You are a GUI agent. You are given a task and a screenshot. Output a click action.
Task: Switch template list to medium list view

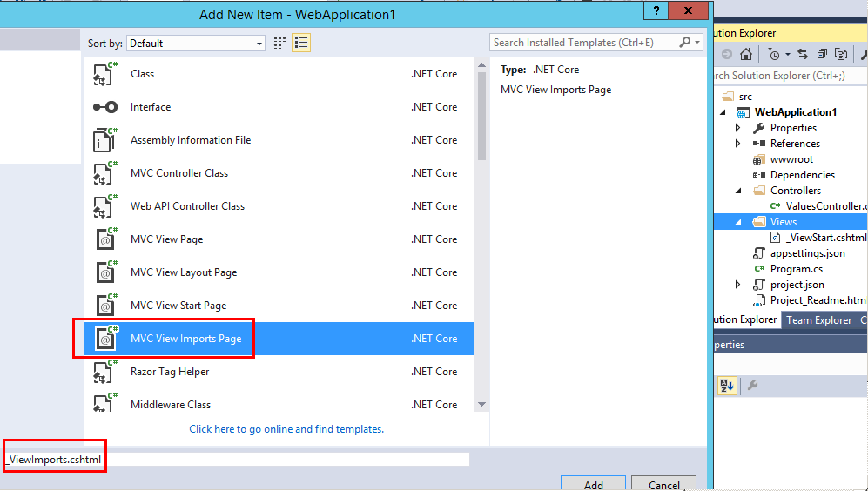click(301, 43)
